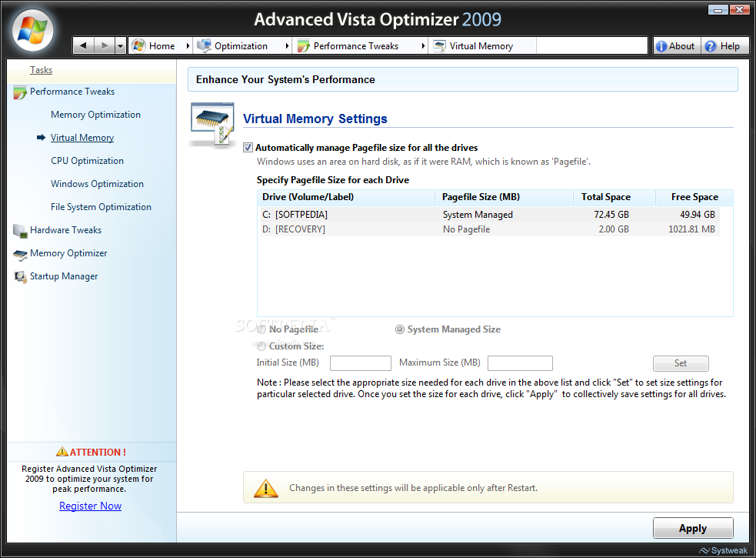Image resolution: width=756 pixels, height=558 pixels.
Task: Select the C: [SOFTPEDIA] drive row
Action: (489, 214)
